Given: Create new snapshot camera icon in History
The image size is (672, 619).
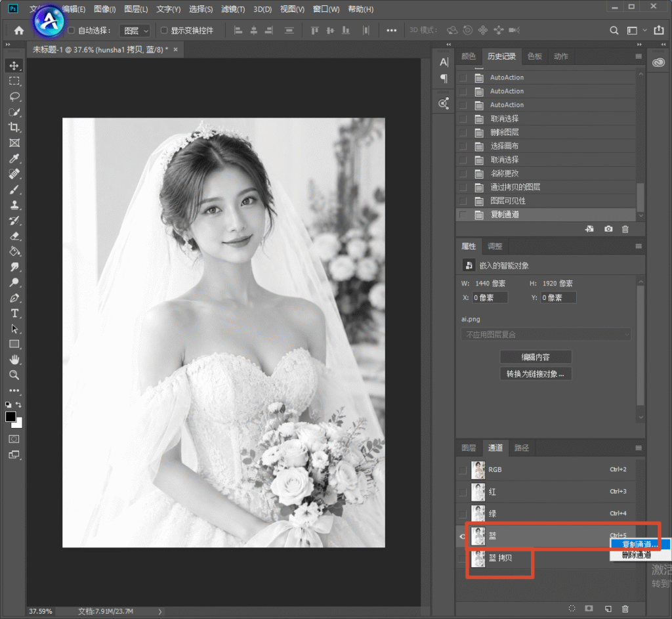Looking at the screenshot, I should point(608,229).
